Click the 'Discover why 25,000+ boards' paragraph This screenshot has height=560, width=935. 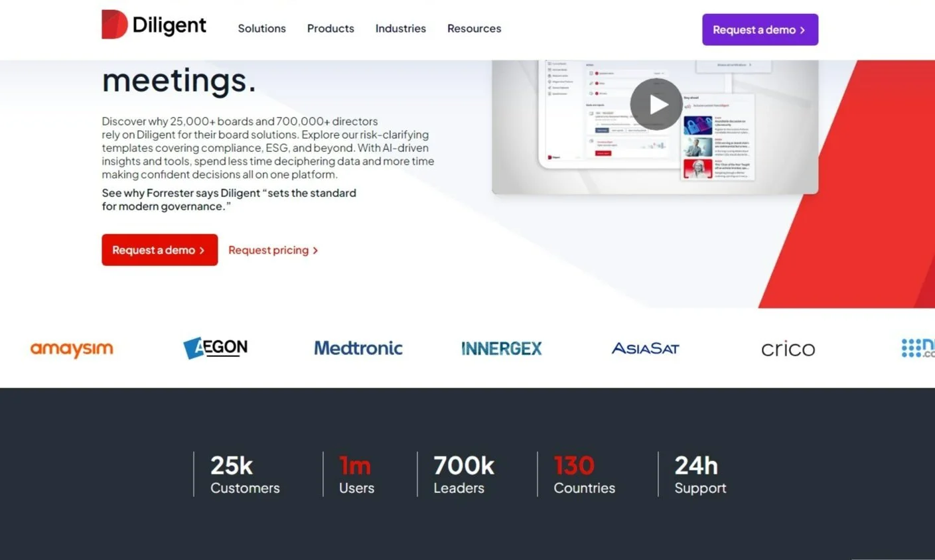click(x=268, y=148)
